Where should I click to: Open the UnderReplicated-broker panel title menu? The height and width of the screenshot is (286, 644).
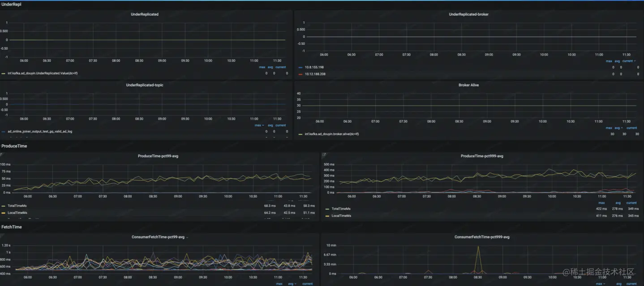pyautogui.click(x=468, y=14)
